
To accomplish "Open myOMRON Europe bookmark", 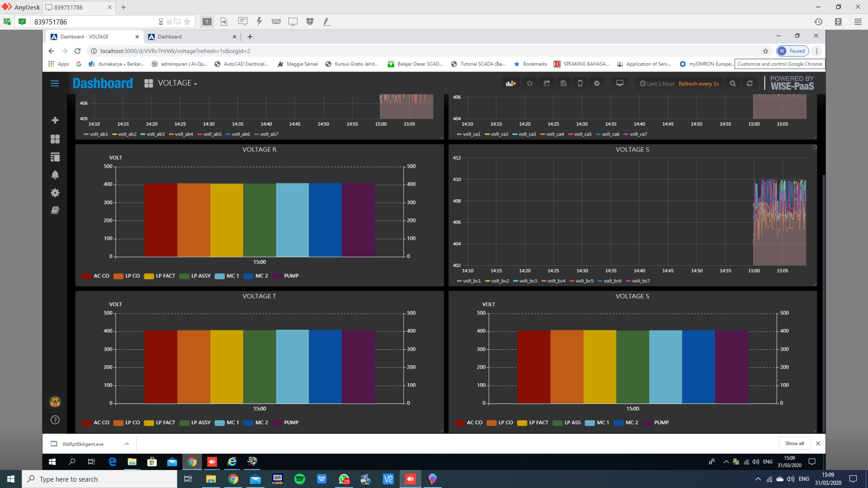I will [706, 64].
